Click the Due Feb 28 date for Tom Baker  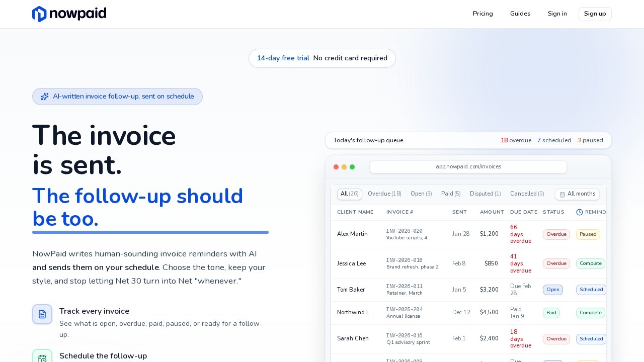[521, 290]
